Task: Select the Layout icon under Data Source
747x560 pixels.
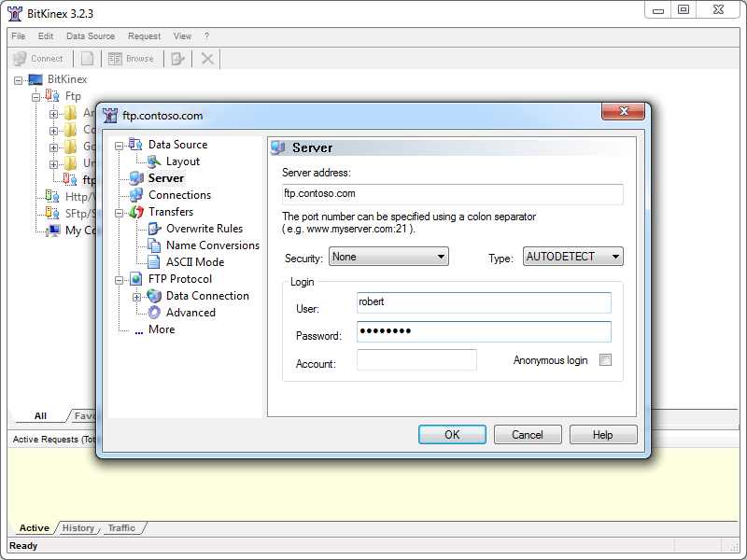Action: pos(154,161)
